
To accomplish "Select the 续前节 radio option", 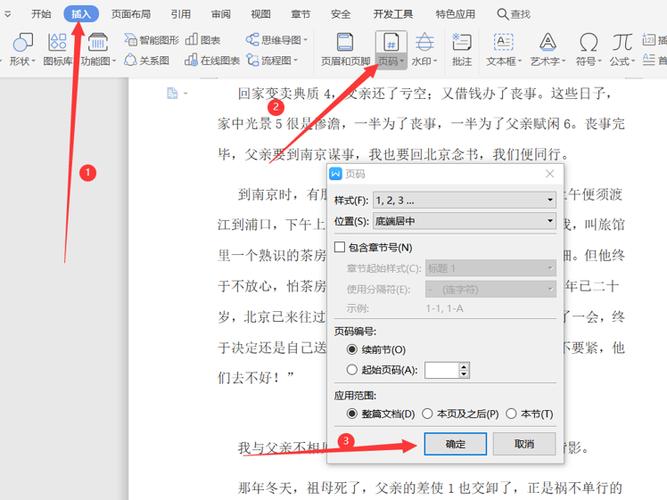I will coord(352,349).
